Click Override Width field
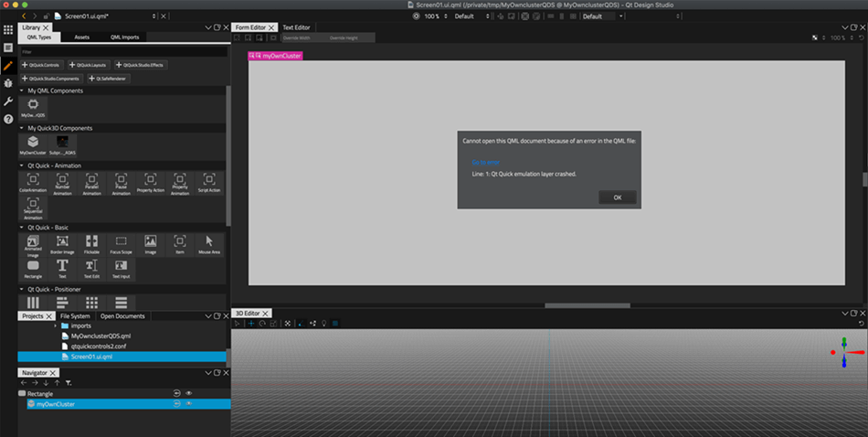The height and width of the screenshot is (437, 868). (x=304, y=37)
